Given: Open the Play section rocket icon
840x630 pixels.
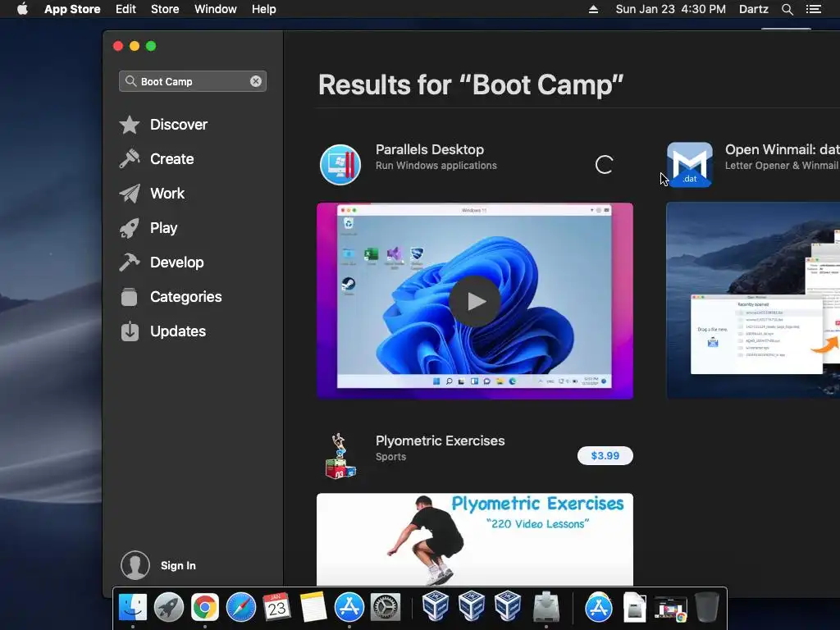Looking at the screenshot, I should pos(129,228).
